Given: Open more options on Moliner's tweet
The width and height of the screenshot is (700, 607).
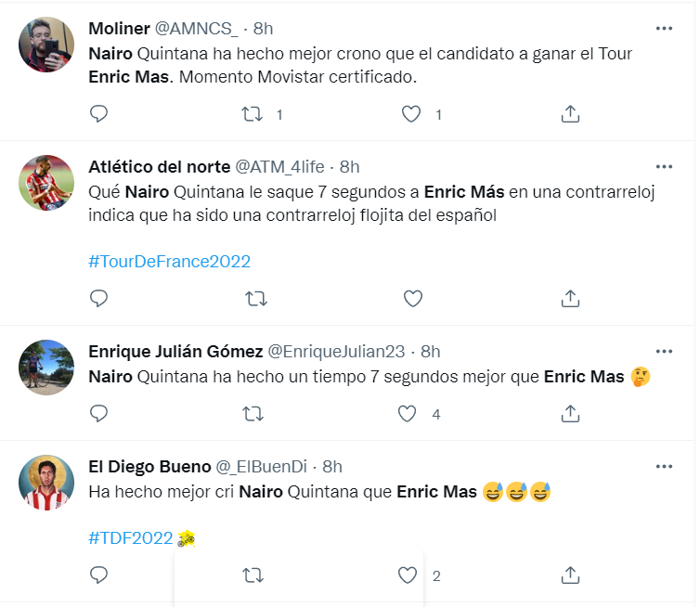Looking at the screenshot, I should coord(664,29).
